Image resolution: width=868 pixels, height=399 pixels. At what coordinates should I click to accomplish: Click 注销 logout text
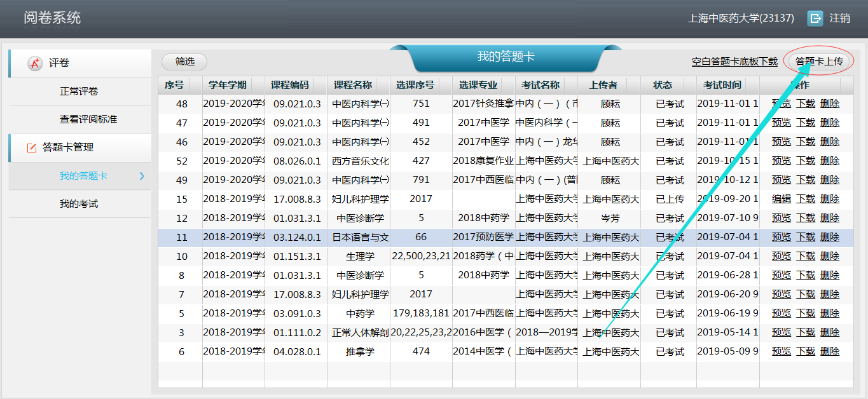coord(839,18)
